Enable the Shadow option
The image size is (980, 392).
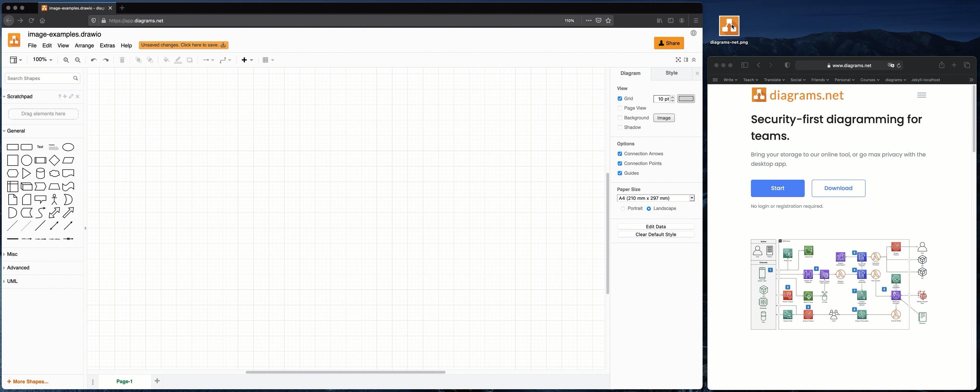click(x=620, y=128)
